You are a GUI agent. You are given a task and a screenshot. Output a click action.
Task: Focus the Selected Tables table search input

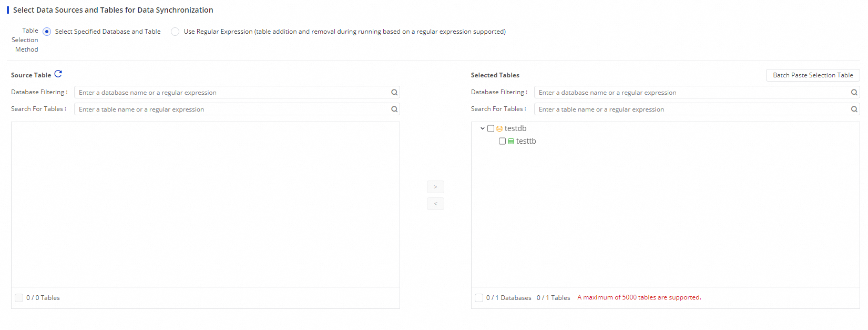pos(691,109)
